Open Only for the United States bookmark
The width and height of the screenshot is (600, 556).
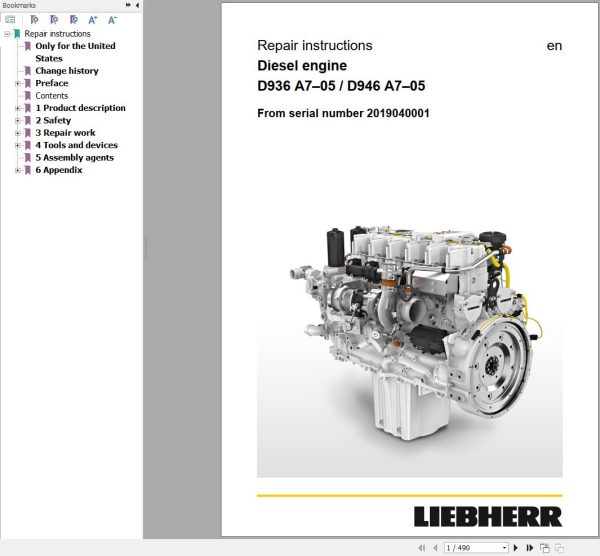(75, 52)
